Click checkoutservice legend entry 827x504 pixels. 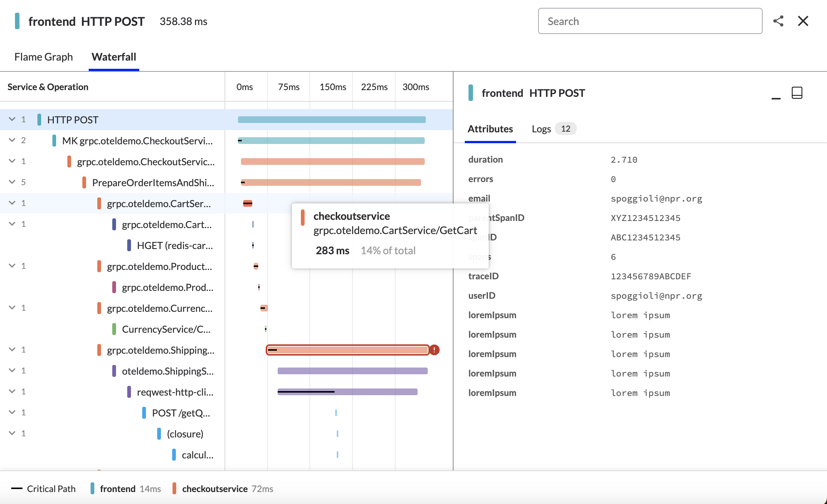coord(214,489)
